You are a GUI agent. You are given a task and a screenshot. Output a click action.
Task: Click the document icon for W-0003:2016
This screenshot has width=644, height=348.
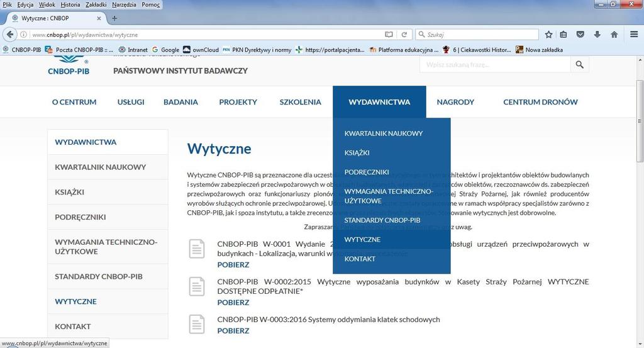(197, 324)
